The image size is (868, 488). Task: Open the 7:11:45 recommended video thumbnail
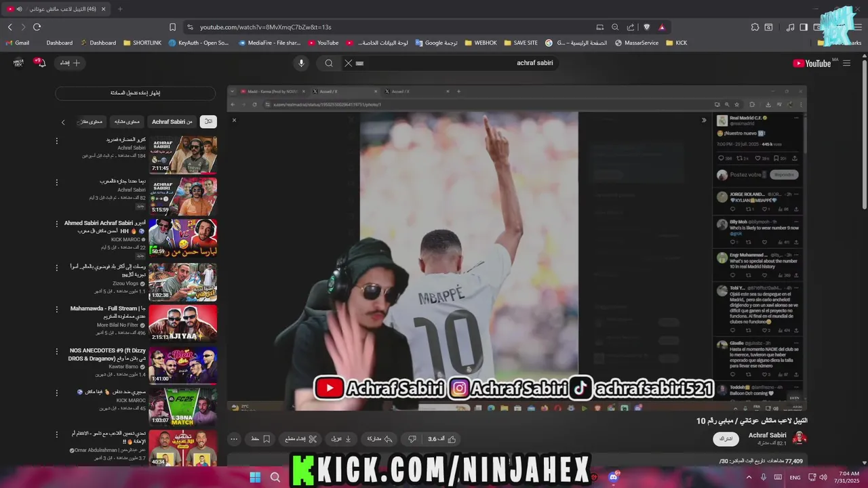click(x=183, y=155)
